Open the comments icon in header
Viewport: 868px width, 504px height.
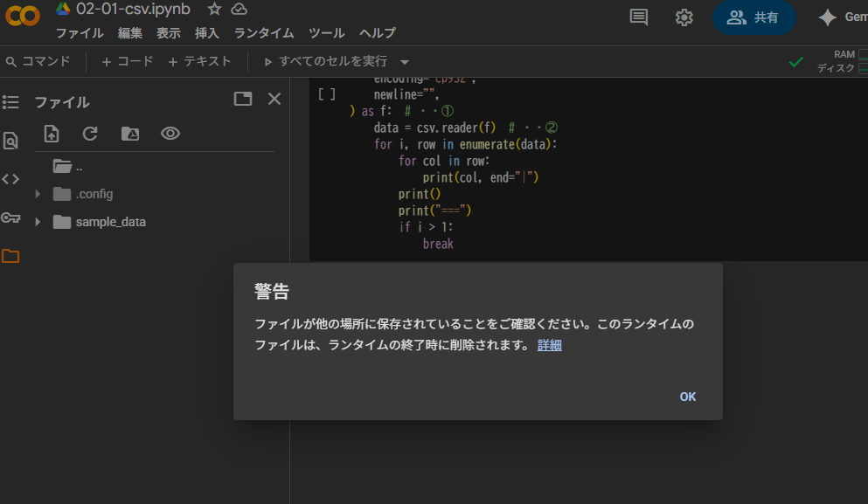tap(639, 17)
